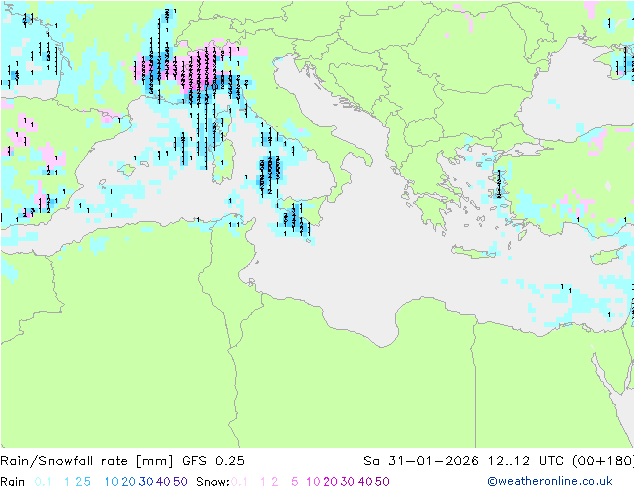Select the snow legend value 30

click(348, 482)
